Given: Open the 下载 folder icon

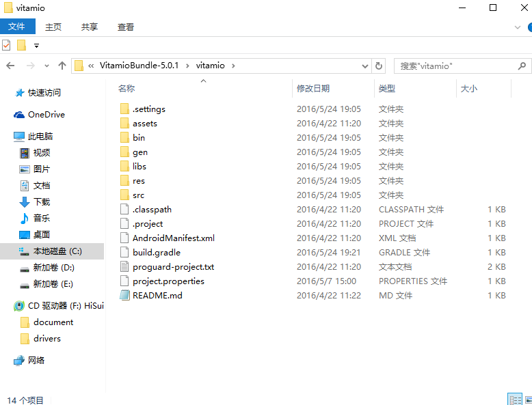Looking at the screenshot, I should [x=25, y=201].
